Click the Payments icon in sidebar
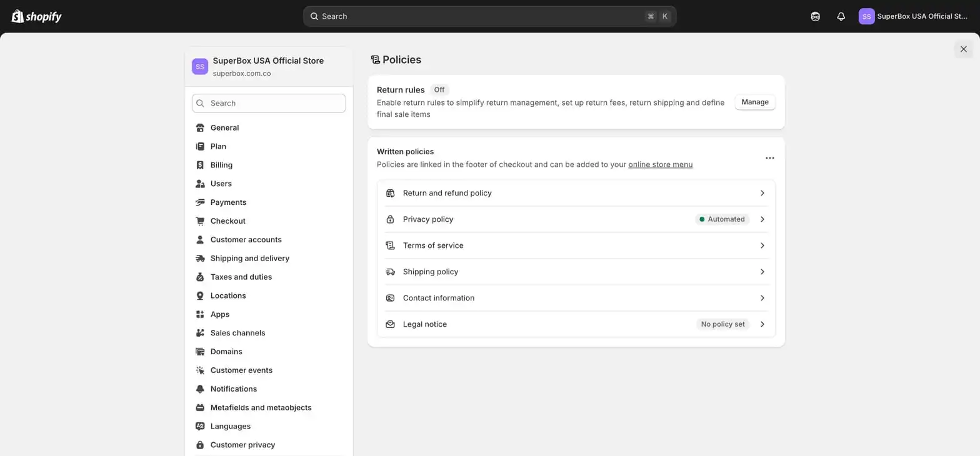The height and width of the screenshot is (456, 980). 200,202
